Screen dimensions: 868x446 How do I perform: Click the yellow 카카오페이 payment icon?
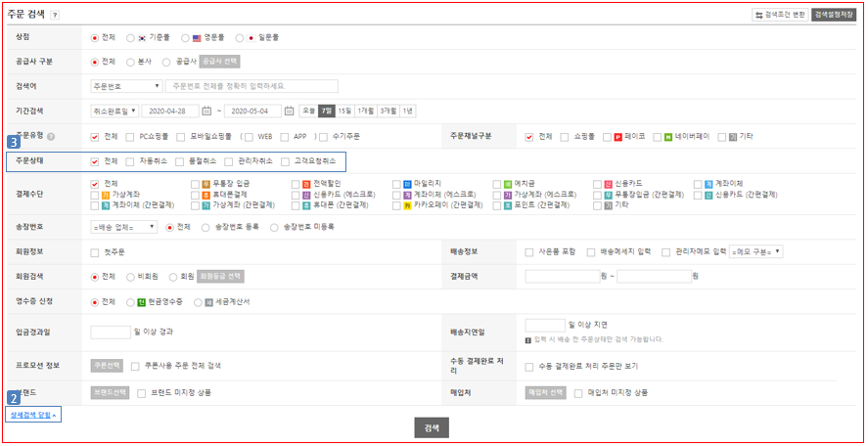pos(405,205)
